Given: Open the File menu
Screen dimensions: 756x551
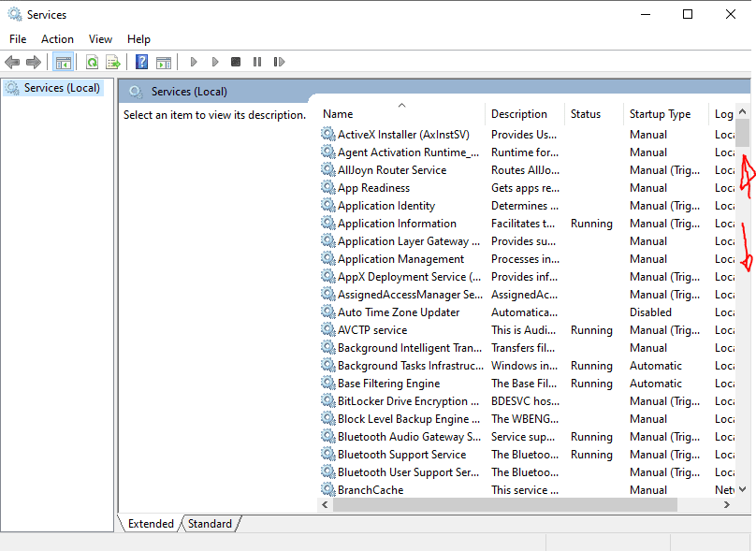Looking at the screenshot, I should click(18, 39).
